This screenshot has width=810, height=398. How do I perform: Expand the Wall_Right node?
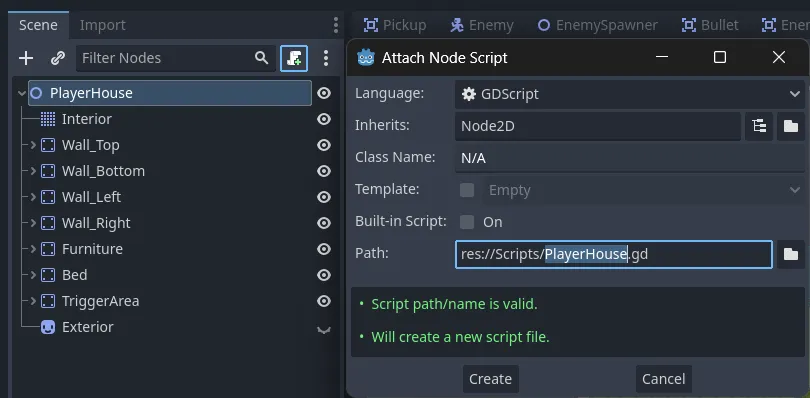tap(33, 223)
